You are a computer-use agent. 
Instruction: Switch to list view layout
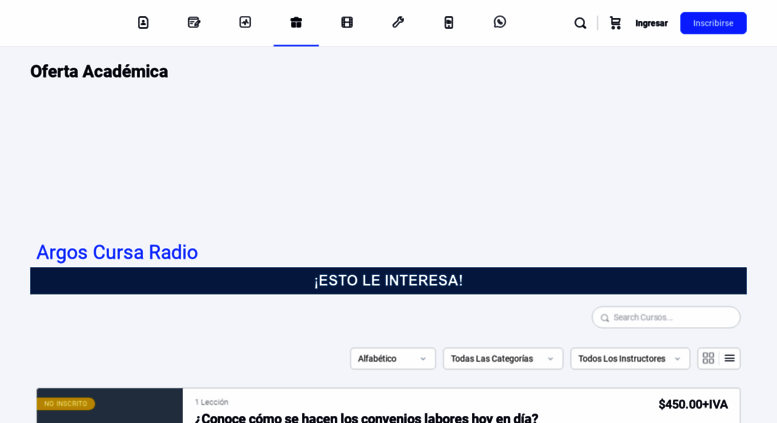point(729,359)
